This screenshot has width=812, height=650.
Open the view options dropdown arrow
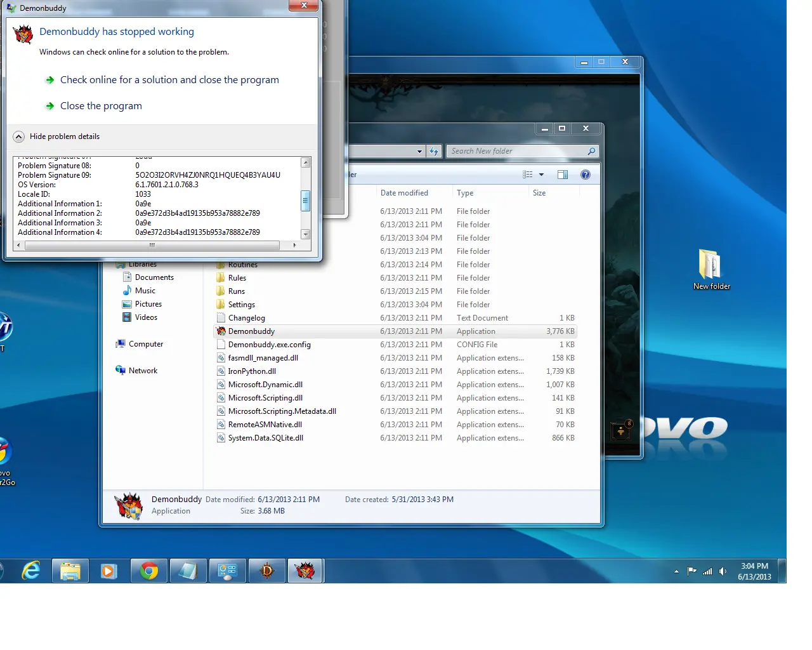tap(541, 175)
